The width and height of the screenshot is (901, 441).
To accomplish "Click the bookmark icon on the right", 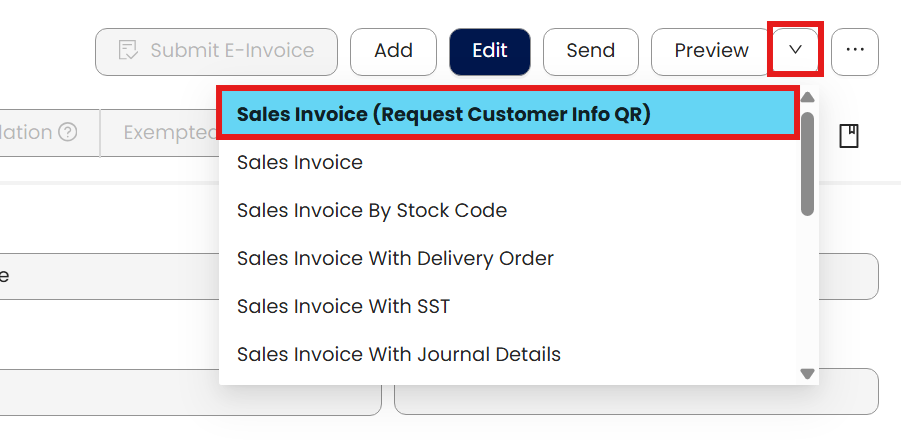I will tap(849, 136).
